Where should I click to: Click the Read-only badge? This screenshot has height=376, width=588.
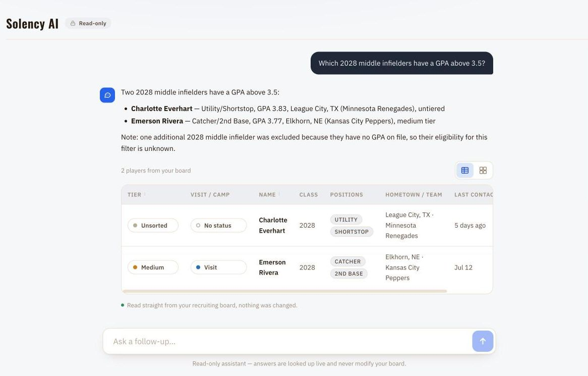click(x=88, y=23)
